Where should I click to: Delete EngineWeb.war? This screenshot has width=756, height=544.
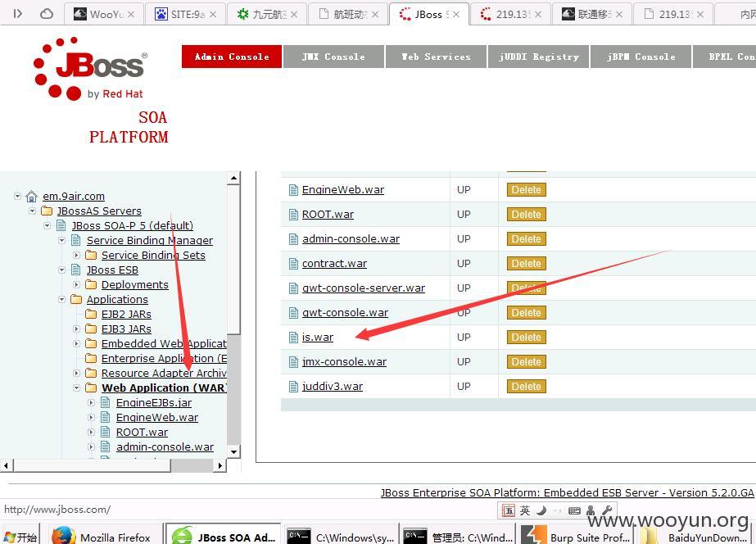click(526, 190)
